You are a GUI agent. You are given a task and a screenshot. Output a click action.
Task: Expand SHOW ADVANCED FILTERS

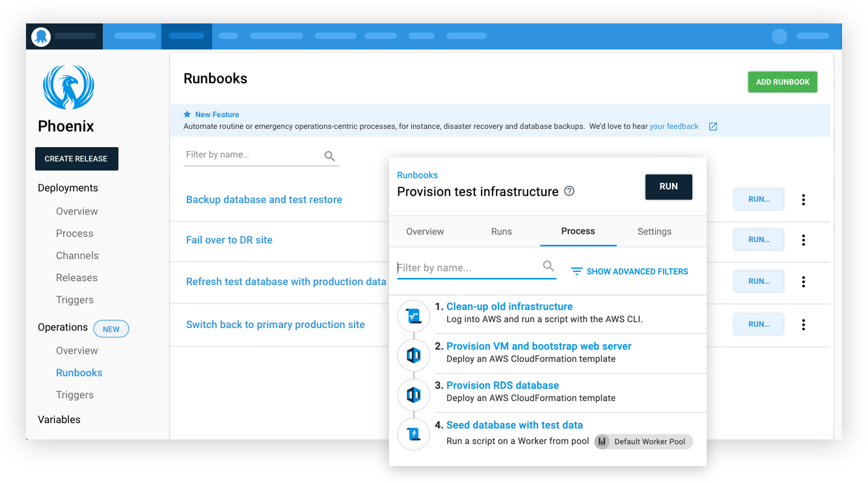click(x=629, y=271)
